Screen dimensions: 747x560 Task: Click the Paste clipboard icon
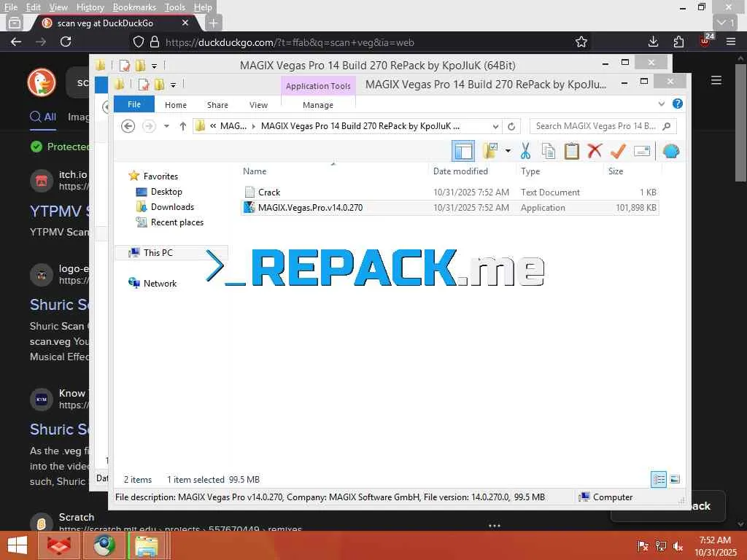click(572, 151)
